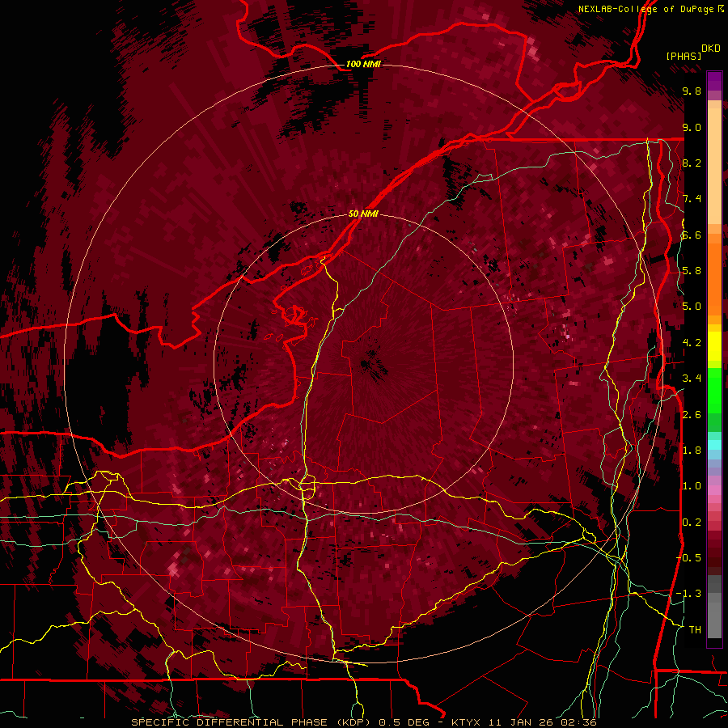This screenshot has height=728, width=728.
Task: Select the 5.0 value on the scale
Action: click(692, 307)
